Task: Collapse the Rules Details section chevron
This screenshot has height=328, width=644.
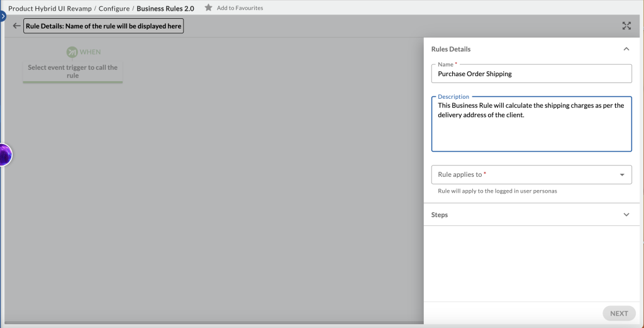Action: click(626, 49)
